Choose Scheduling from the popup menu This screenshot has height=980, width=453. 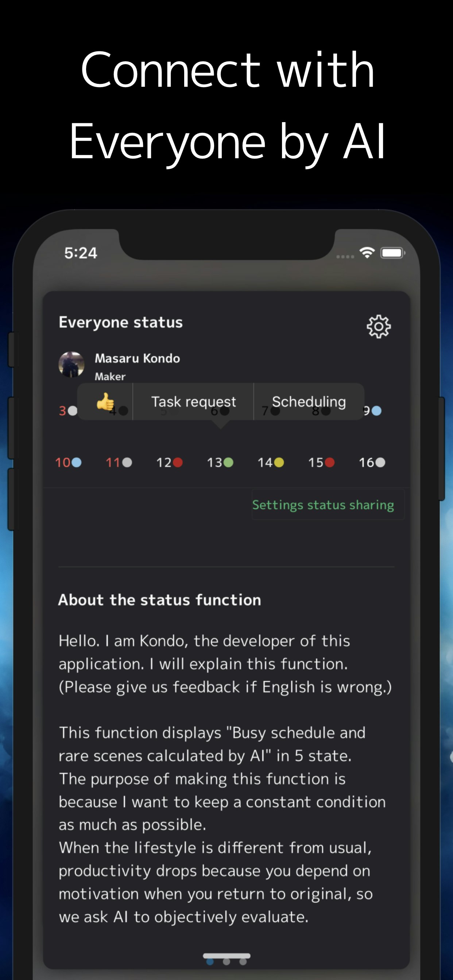pyautogui.click(x=308, y=402)
